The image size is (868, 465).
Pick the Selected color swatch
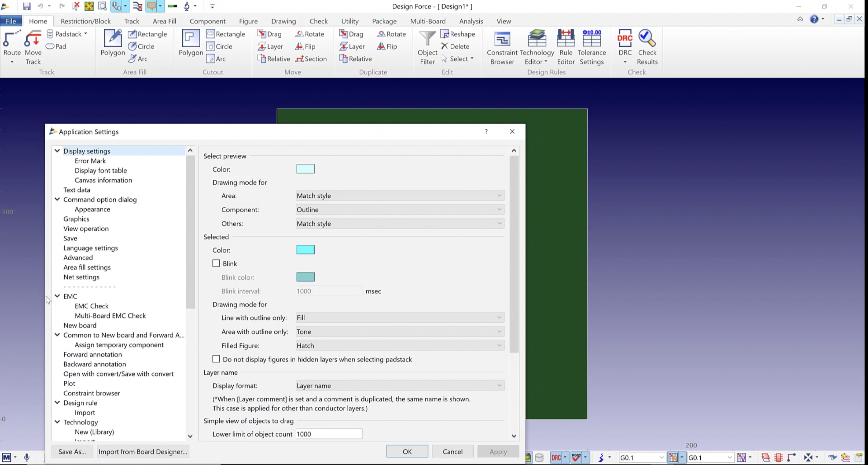click(305, 250)
